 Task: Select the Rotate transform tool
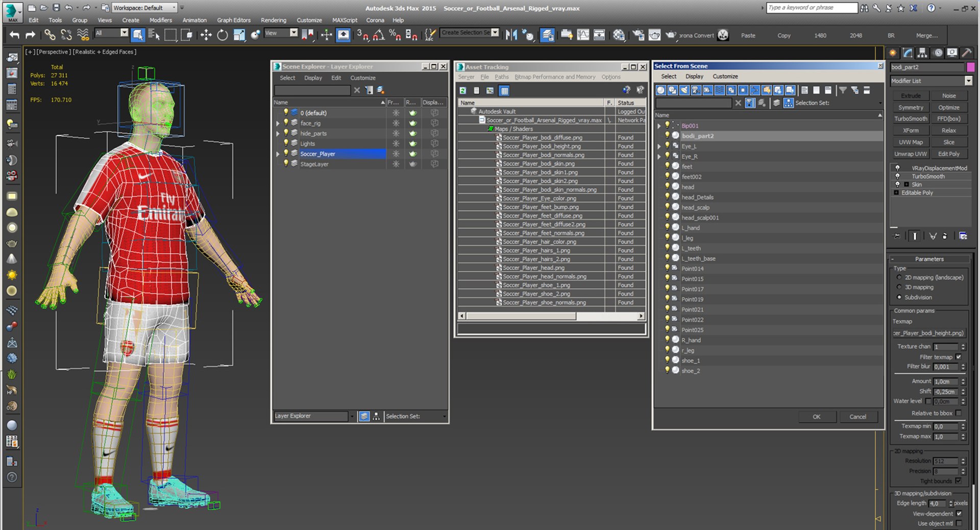(x=223, y=35)
